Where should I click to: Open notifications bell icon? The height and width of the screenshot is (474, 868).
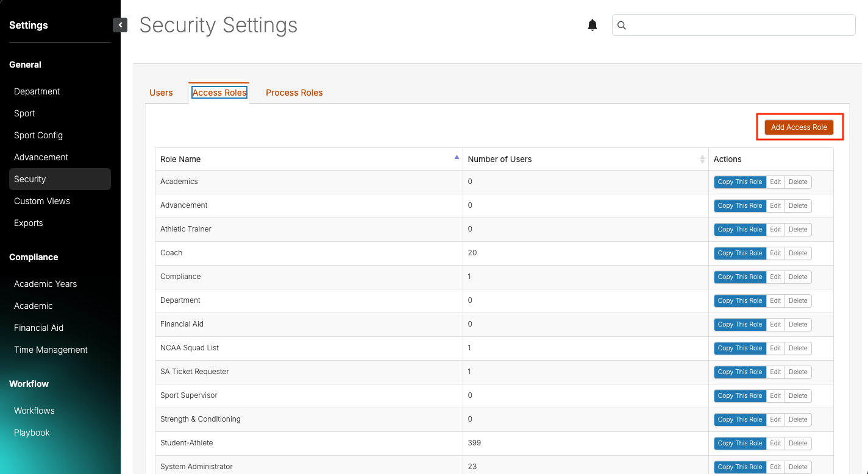(592, 25)
